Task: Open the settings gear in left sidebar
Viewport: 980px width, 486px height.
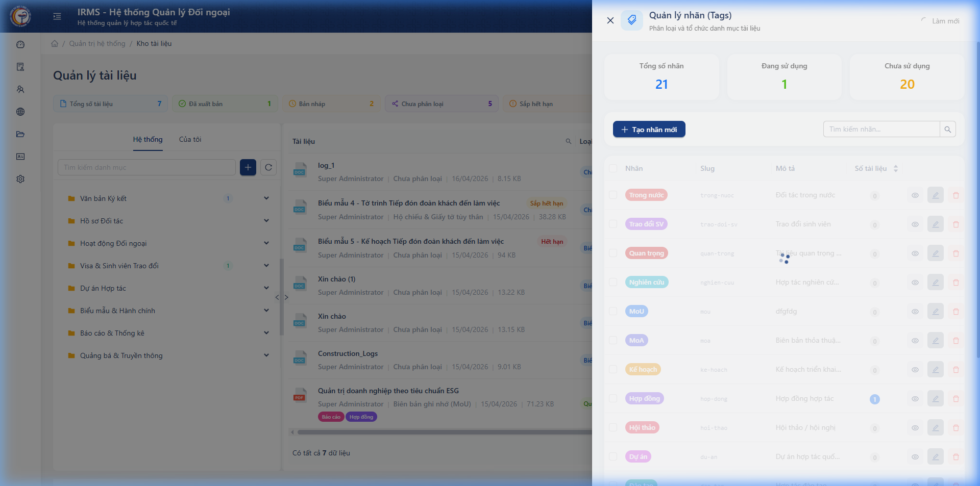Action: (x=20, y=179)
